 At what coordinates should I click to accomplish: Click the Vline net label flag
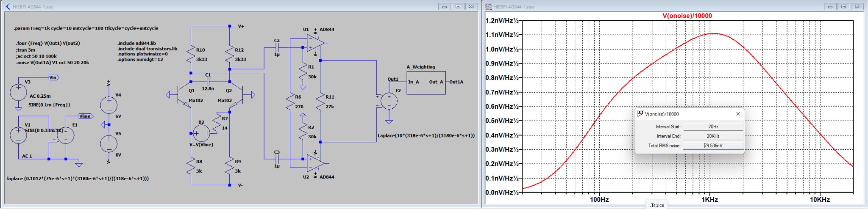point(86,116)
